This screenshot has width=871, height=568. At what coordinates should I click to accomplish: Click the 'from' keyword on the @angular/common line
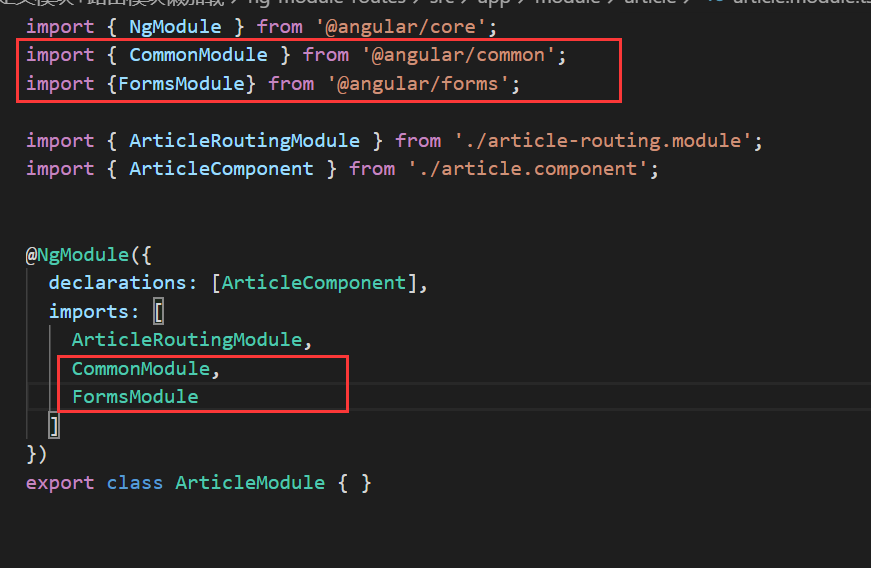tap(326, 55)
